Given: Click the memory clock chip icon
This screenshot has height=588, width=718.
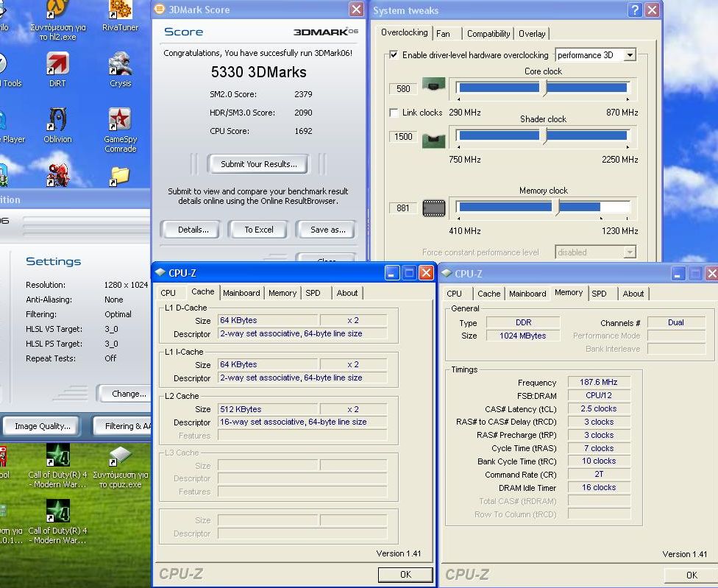Looking at the screenshot, I should [x=433, y=208].
